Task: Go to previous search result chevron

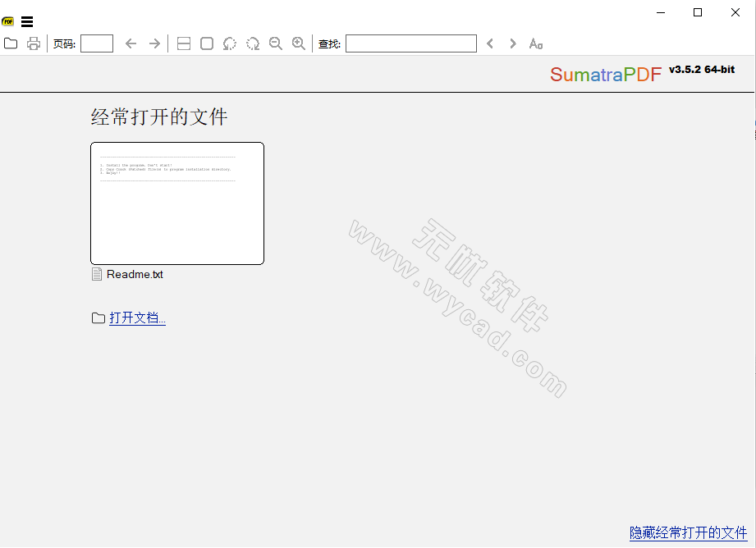Action: [x=490, y=43]
